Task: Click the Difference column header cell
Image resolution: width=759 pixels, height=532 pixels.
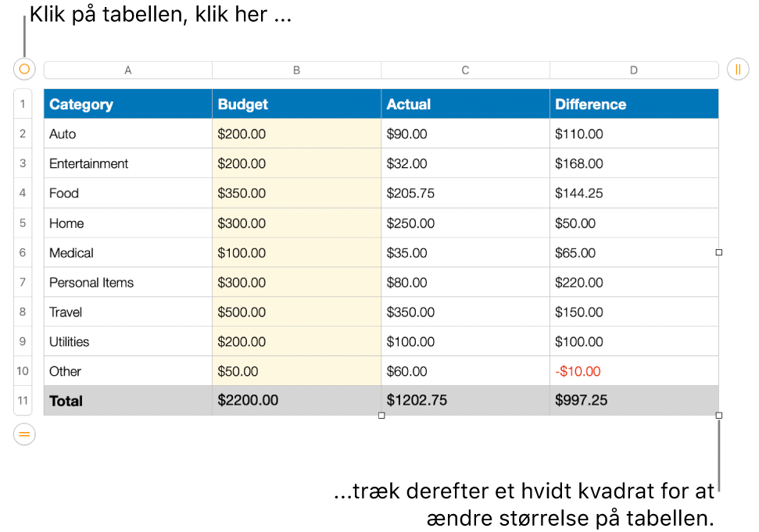Action: (x=634, y=104)
